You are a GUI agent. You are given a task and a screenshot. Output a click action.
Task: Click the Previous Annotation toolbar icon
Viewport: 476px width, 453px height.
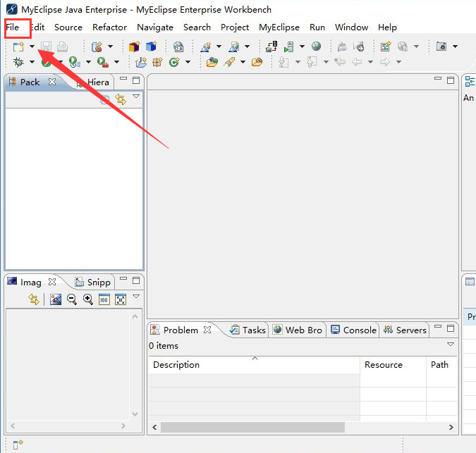click(x=312, y=62)
